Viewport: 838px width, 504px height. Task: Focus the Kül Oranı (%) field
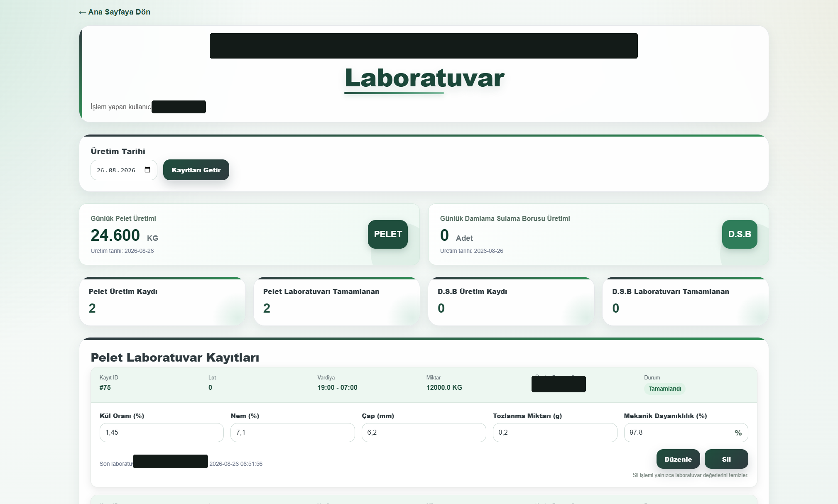tap(162, 433)
